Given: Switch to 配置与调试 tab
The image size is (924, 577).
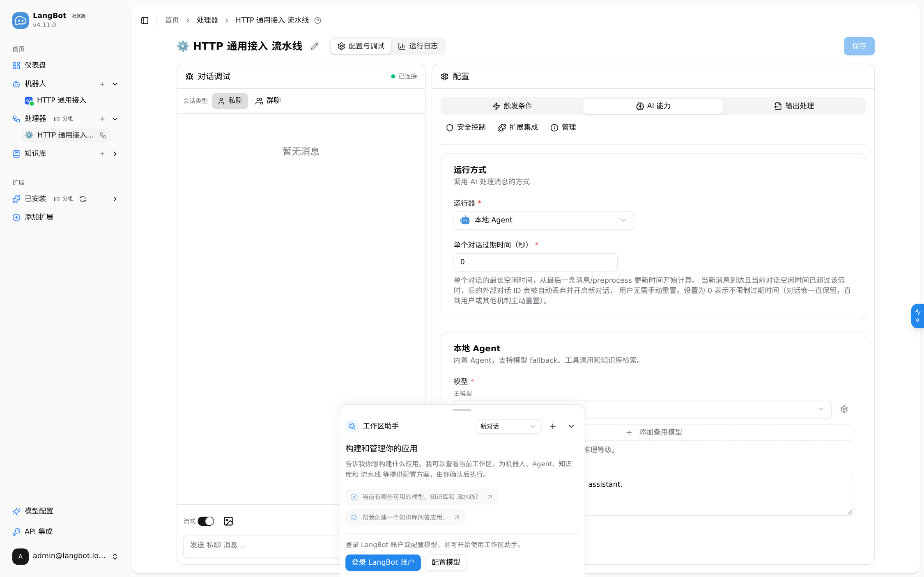Looking at the screenshot, I should point(361,46).
